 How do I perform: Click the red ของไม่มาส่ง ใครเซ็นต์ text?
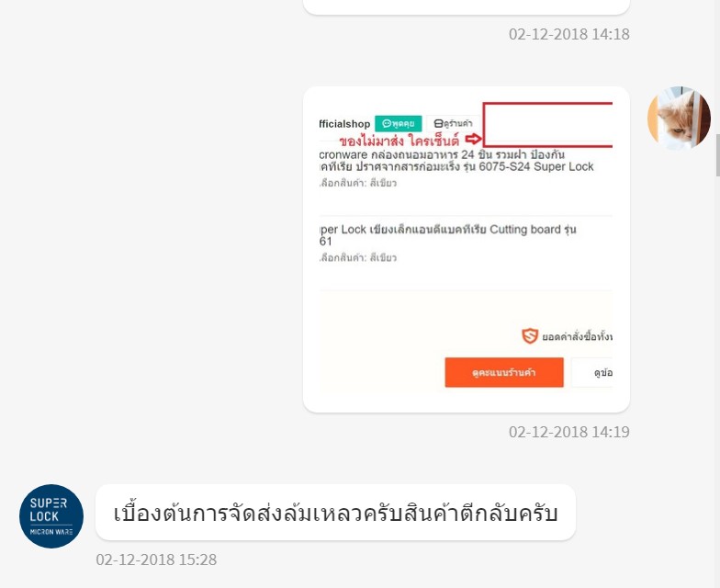(x=399, y=140)
